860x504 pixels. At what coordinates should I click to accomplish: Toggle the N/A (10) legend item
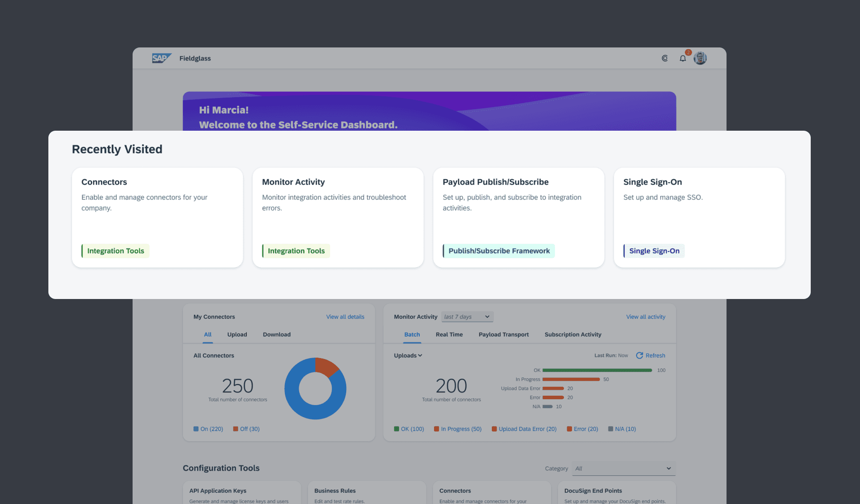[x=622, y=429]
